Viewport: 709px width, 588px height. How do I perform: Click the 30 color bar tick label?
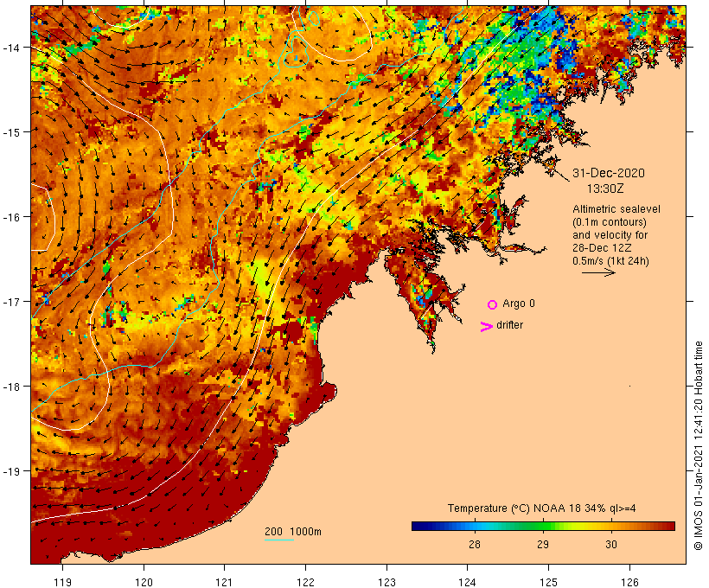point(611,545)
